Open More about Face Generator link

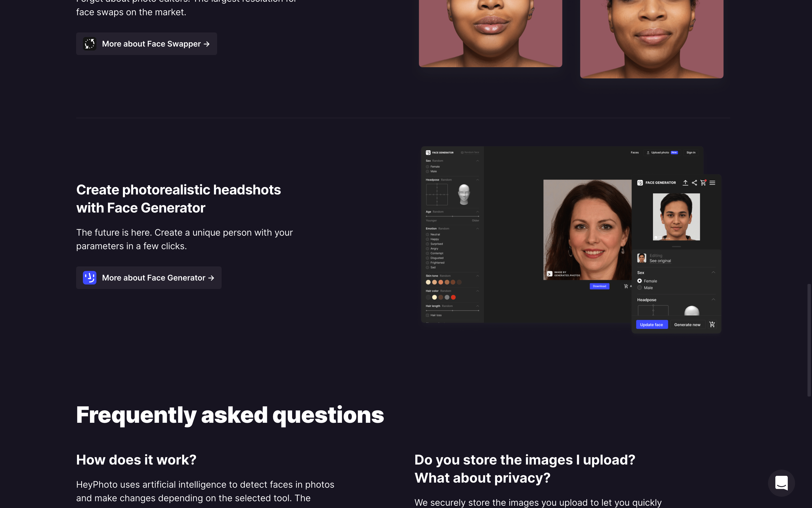click(x=149, y=278)
